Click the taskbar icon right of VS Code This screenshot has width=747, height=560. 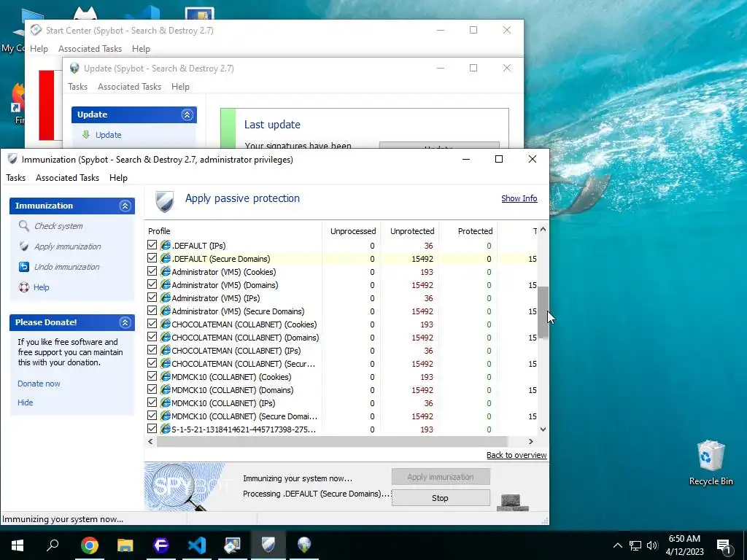point(233,545)
